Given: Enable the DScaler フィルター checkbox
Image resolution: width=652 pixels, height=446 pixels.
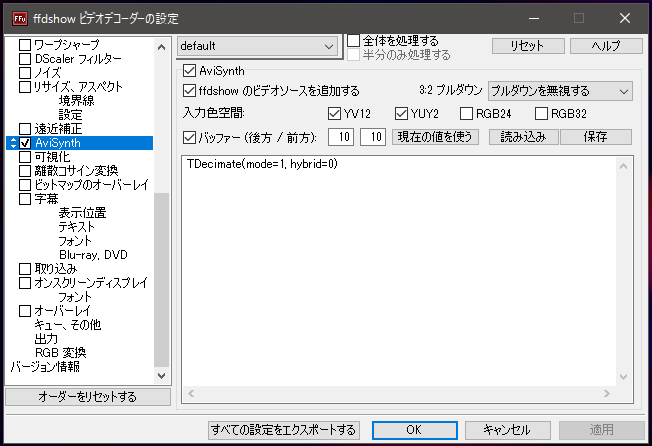Looking at the screenshot, I should tap(25, 59).
